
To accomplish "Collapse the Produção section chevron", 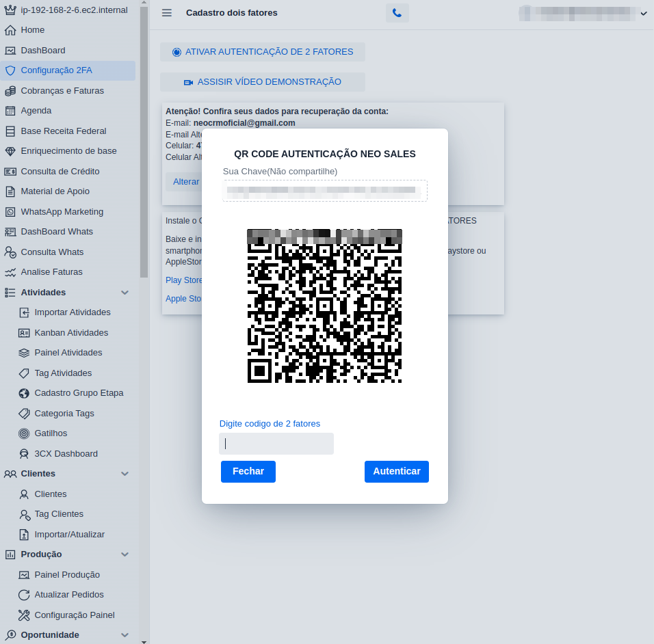I will pos(125,554).
